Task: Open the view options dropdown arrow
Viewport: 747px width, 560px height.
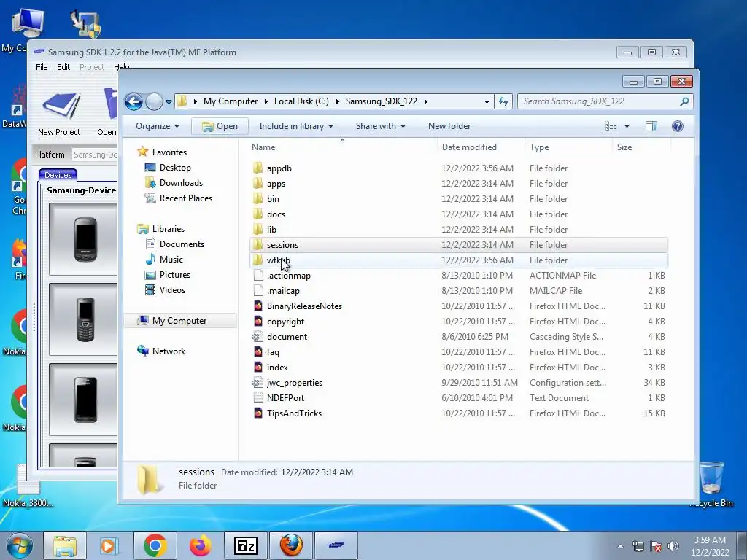Action: [x=627, y=126]
